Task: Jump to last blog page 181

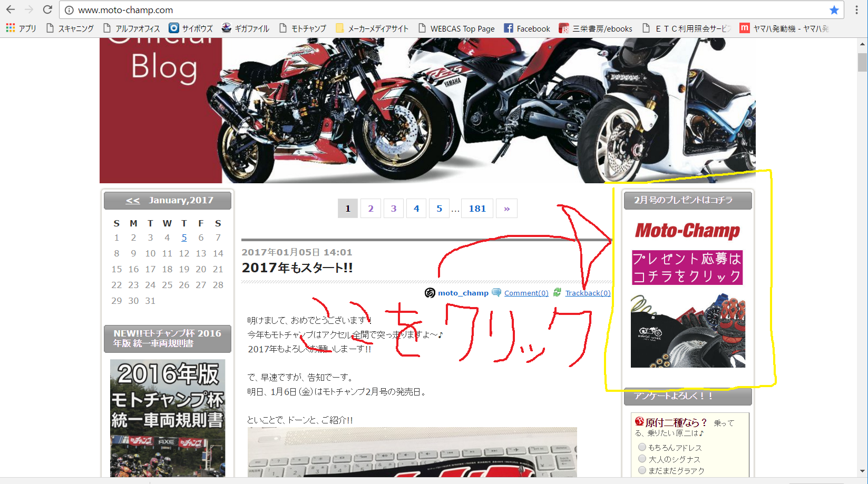Action: [477, 209]
